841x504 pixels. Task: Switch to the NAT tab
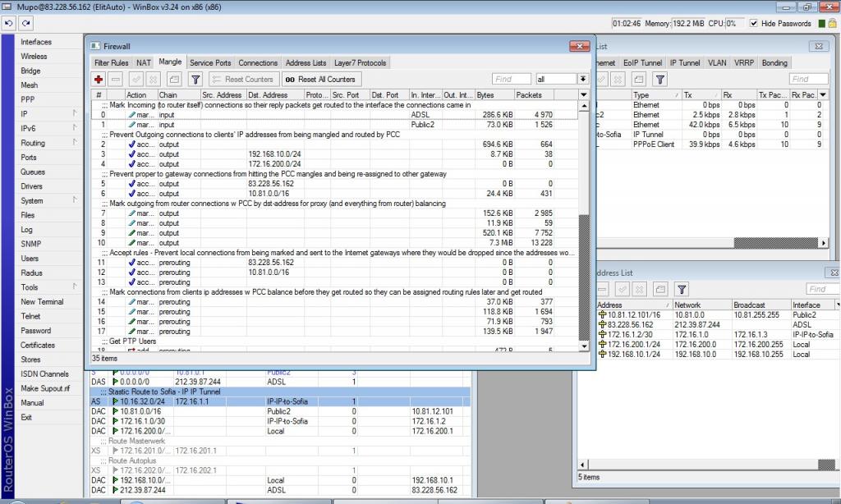click(144, 62)
